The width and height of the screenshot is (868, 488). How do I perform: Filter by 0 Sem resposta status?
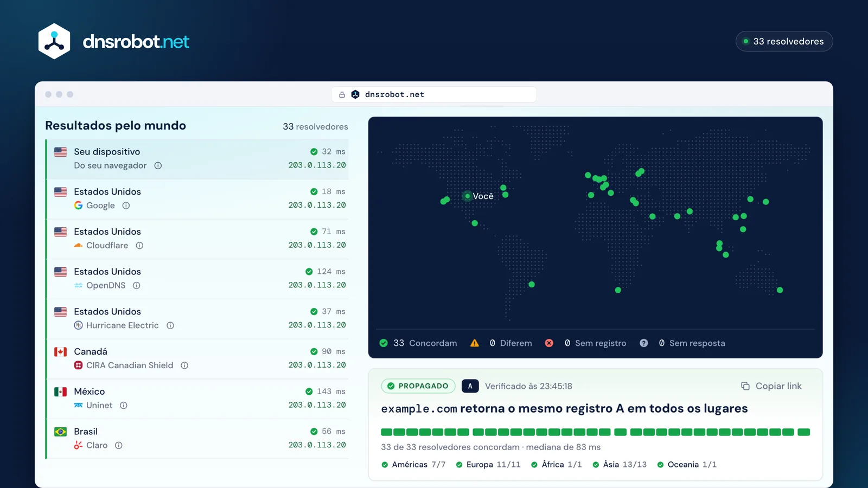(x=682, y=343)
